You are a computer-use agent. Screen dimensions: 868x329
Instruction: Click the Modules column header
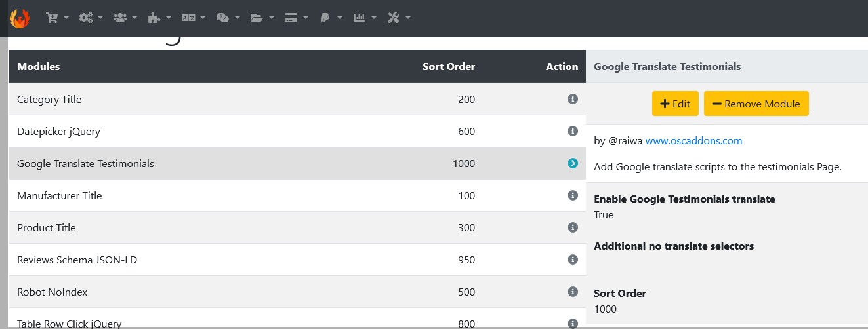(x=38, y=66)
